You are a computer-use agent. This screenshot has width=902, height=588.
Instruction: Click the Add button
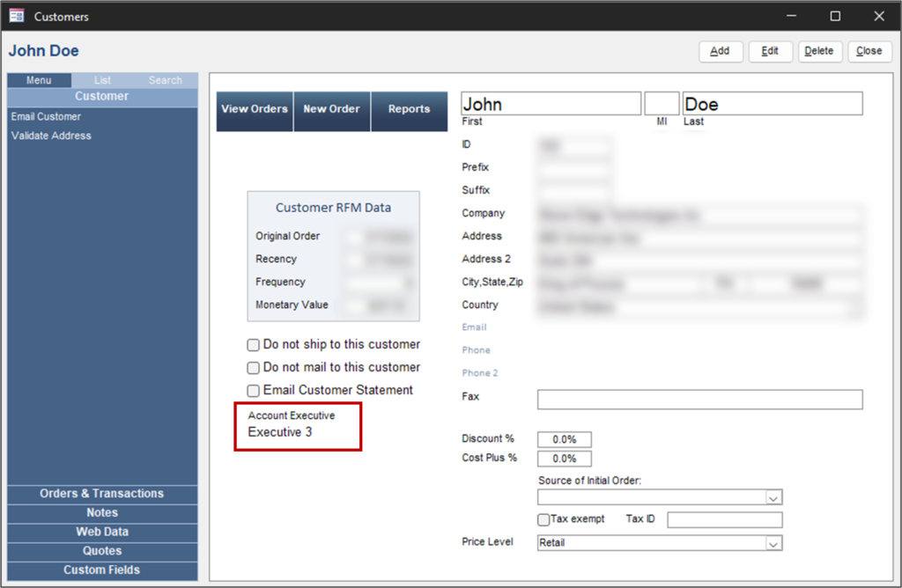[721, 51]
